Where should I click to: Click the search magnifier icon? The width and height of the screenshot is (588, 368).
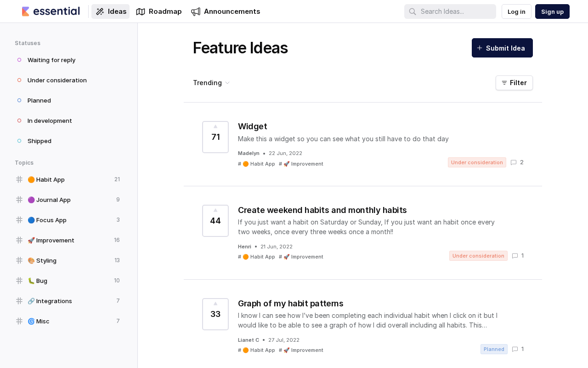[x=413, y=11]
